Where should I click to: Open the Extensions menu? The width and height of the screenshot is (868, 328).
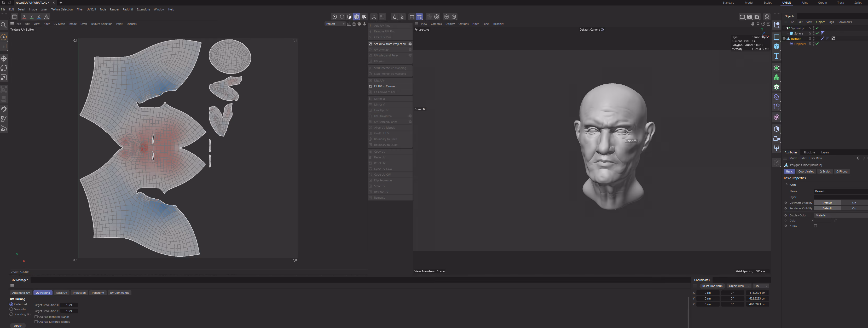pyautogui.click(x=143, y=9)
